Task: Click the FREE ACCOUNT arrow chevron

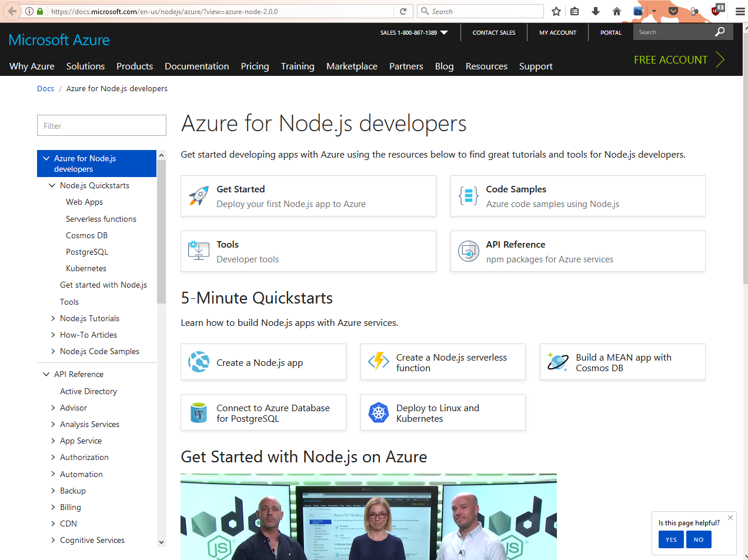Action: tap(720, 59)
